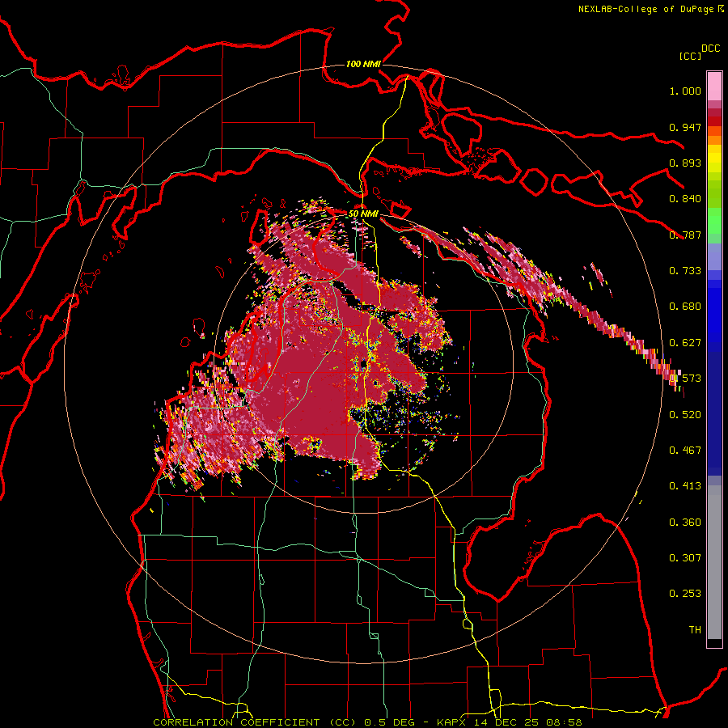The width and height of the screenshot is (728, 728).
Task: Click the CORRELATION COEFFICIENT caption at bottom
Action: click(x=367, y=722)
